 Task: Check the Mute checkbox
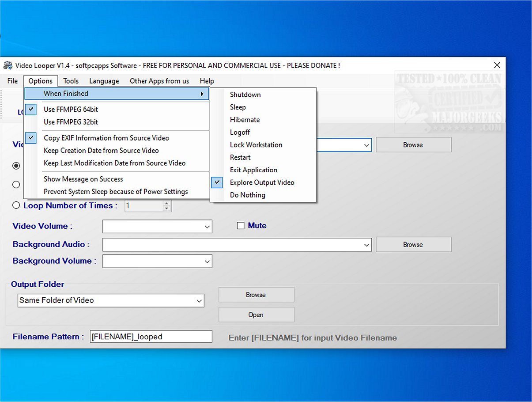(x=241, y=226)
